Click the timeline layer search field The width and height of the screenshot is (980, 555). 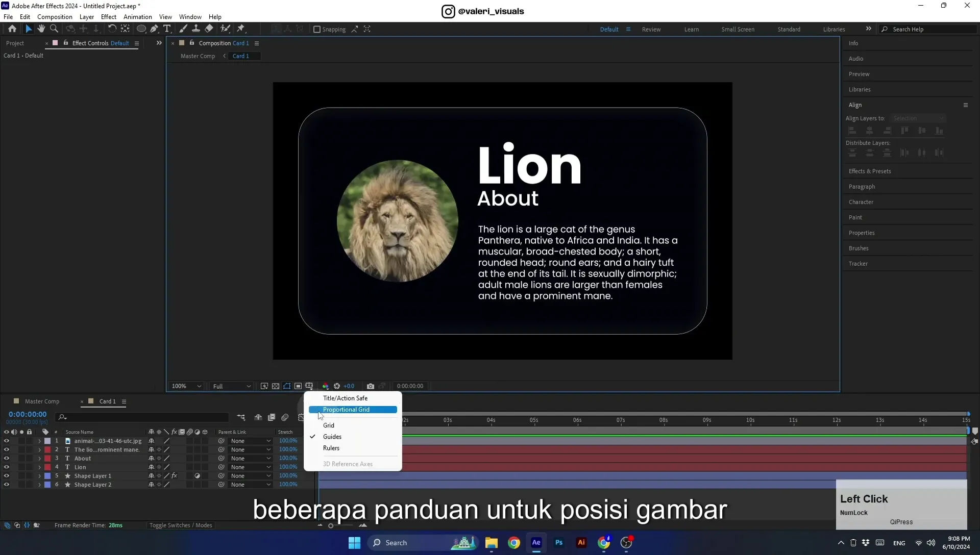point(142,417)
